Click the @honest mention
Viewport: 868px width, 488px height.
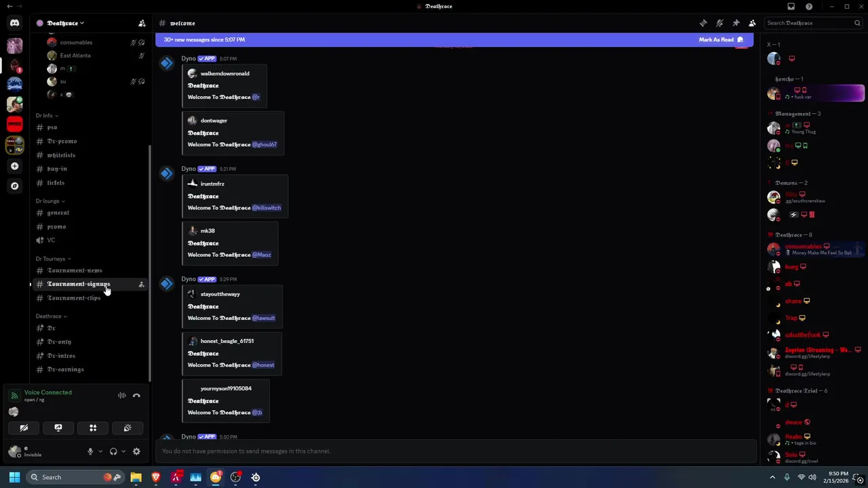[263, 365]
